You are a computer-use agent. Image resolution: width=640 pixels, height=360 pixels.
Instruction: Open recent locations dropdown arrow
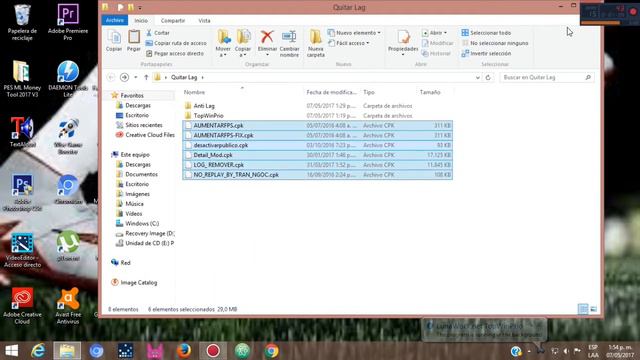136,77
